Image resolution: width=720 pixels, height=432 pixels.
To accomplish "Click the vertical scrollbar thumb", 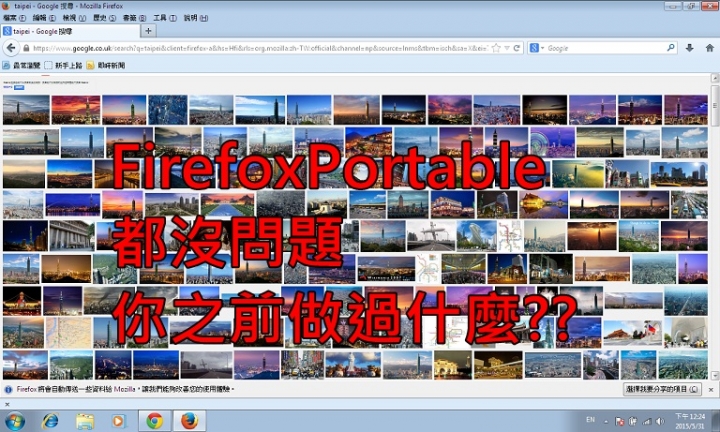I will click(715, 106).
